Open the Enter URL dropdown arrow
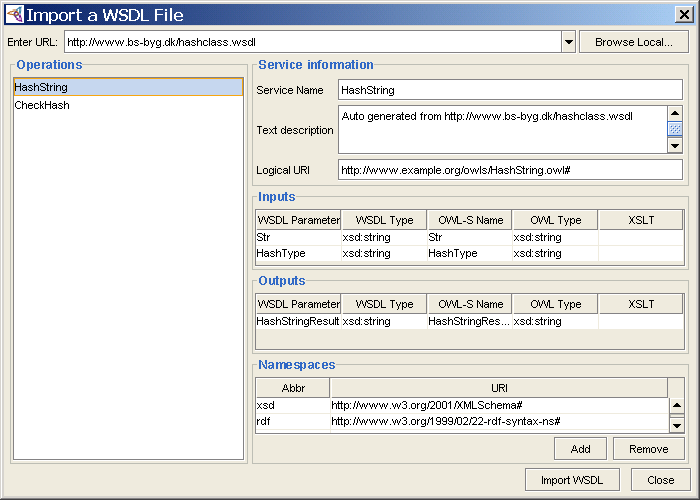 coord(568,42)
